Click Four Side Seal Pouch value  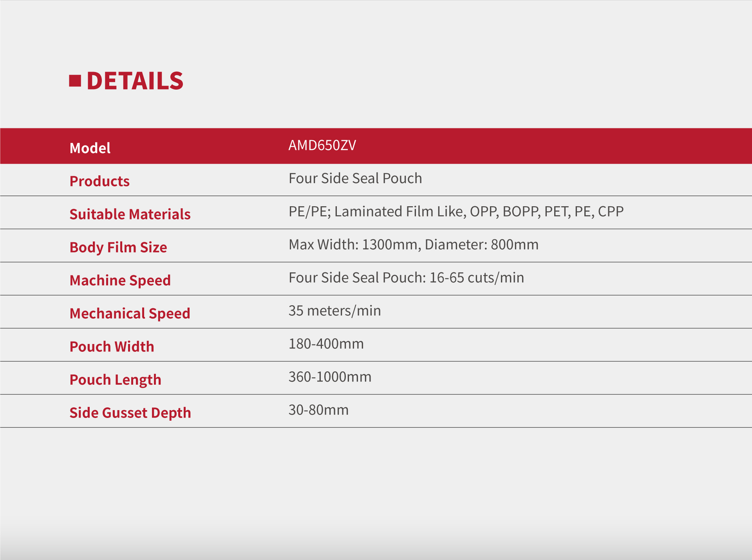[355, 178]
